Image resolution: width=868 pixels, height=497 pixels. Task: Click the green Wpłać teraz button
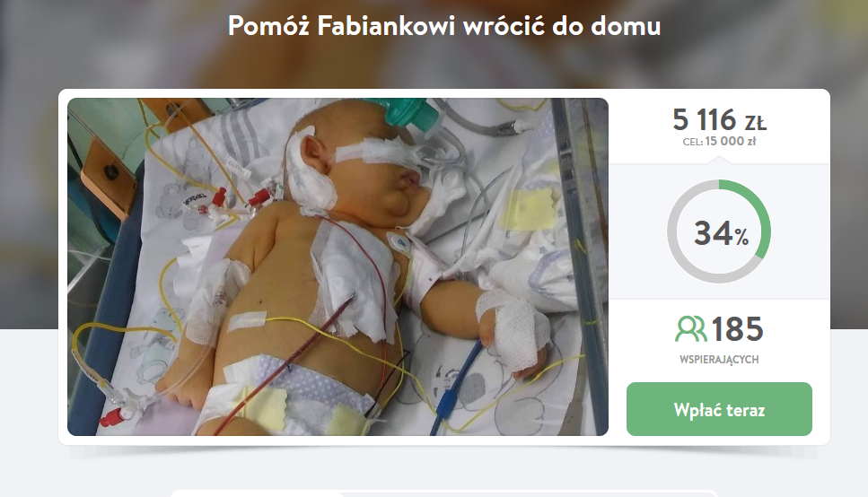pos(719,409)
